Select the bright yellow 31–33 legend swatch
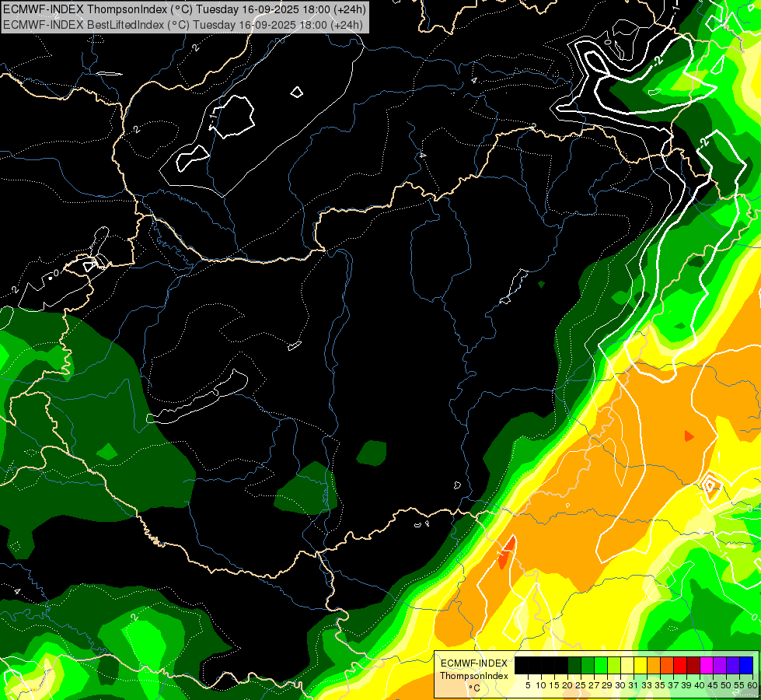The height and width of the screenshot is (700, 761). coord(641,666)
